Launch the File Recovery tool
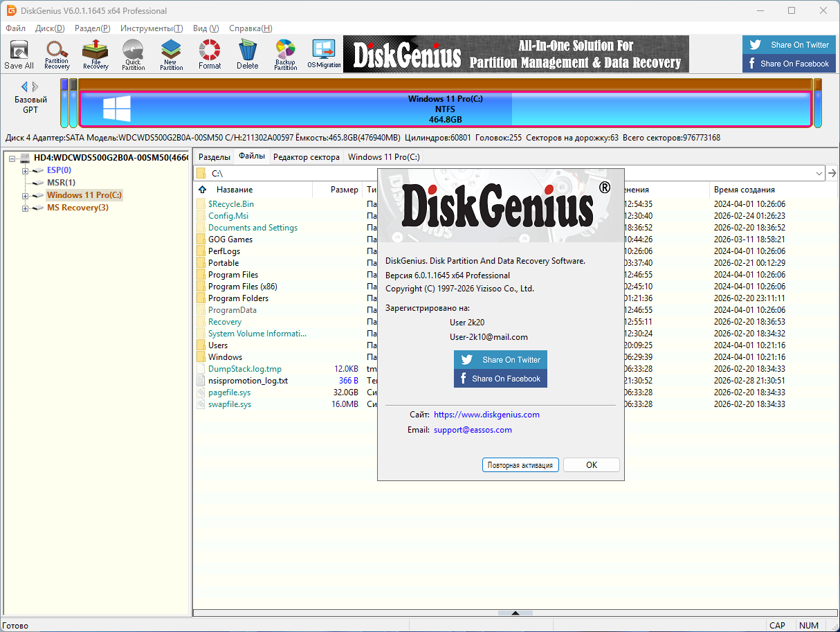This screenshot has width=840, height=632. 95,55
